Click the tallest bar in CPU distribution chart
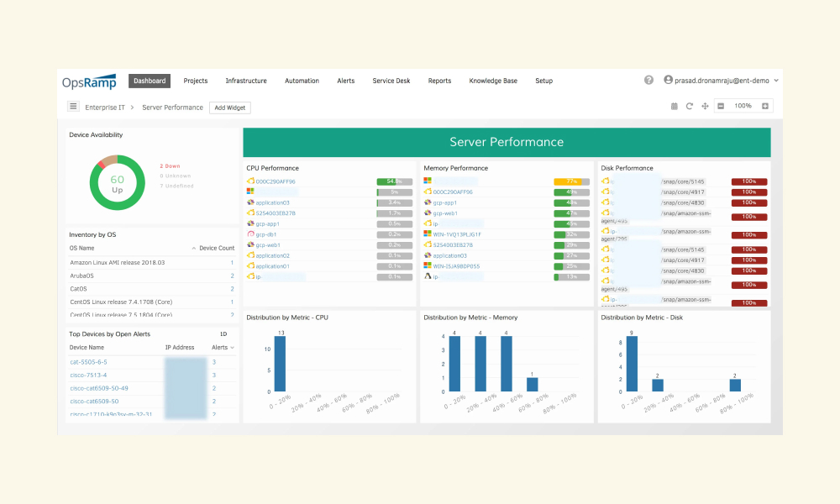This screenshot has width=840, height=504. tap(280, 364)
